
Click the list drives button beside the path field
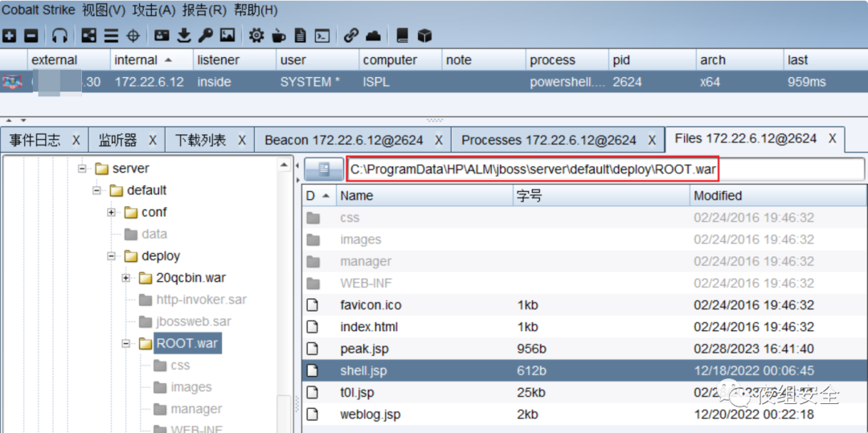324,170
